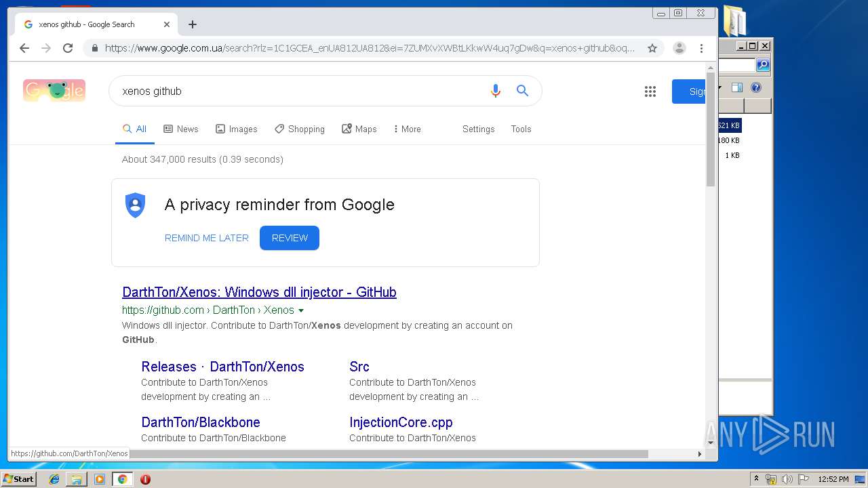This screenshot has height=488, width=868.
Task: Submit search with magnifier icon
Action: pos(522,91)
